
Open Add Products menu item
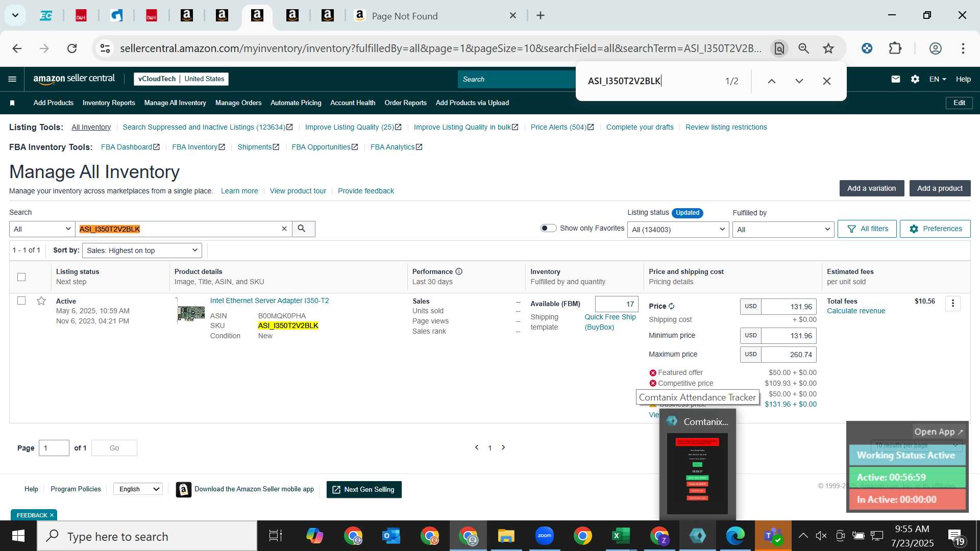(54, 103)
